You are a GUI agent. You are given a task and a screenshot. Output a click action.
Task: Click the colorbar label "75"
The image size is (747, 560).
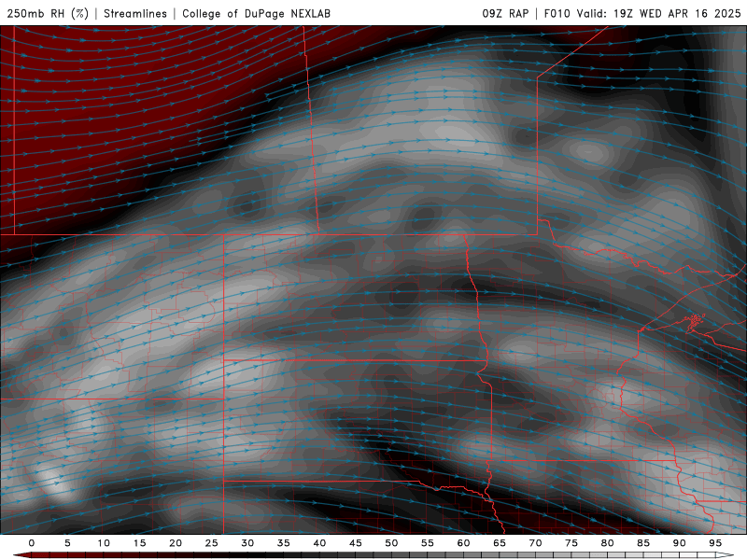point(571,543)
